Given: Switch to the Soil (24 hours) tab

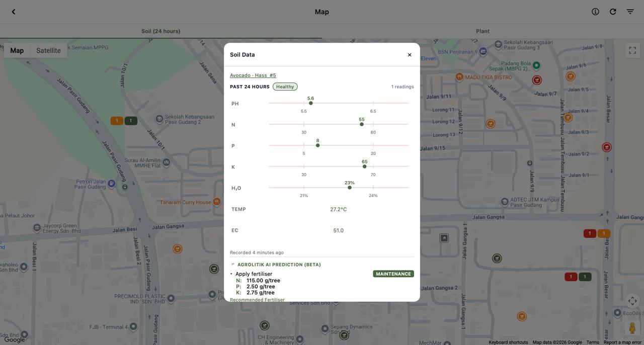Looking at the screenshot, I should tap(161, 31).
